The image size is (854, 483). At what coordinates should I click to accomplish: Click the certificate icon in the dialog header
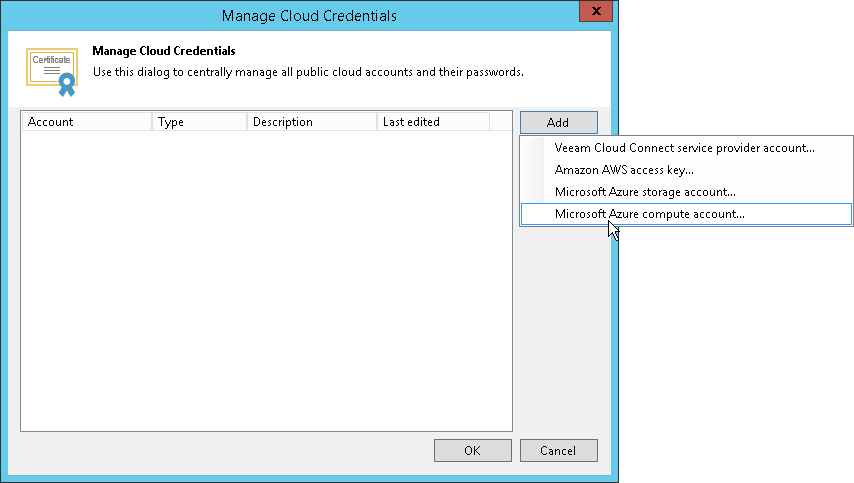[52, 70]
